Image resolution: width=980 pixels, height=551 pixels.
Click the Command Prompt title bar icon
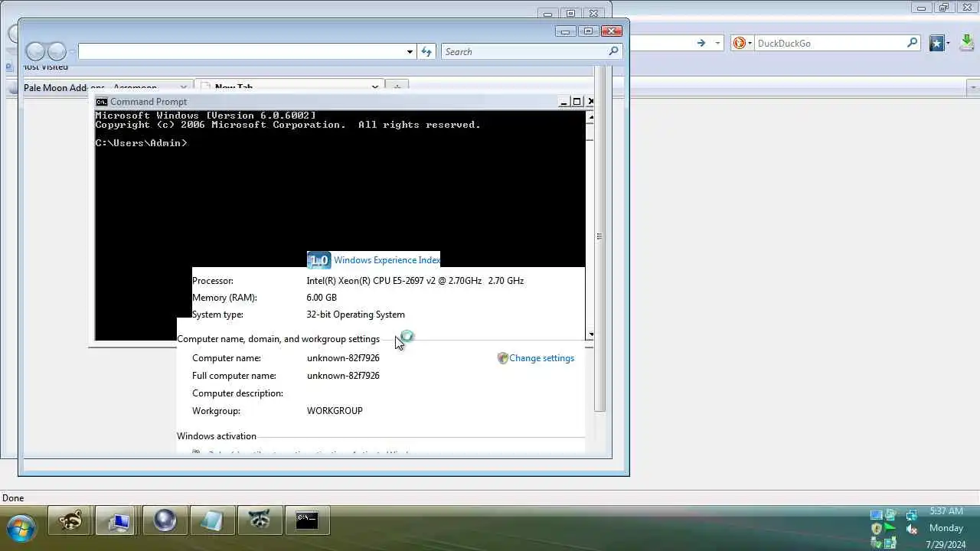(x=101, y=101)
